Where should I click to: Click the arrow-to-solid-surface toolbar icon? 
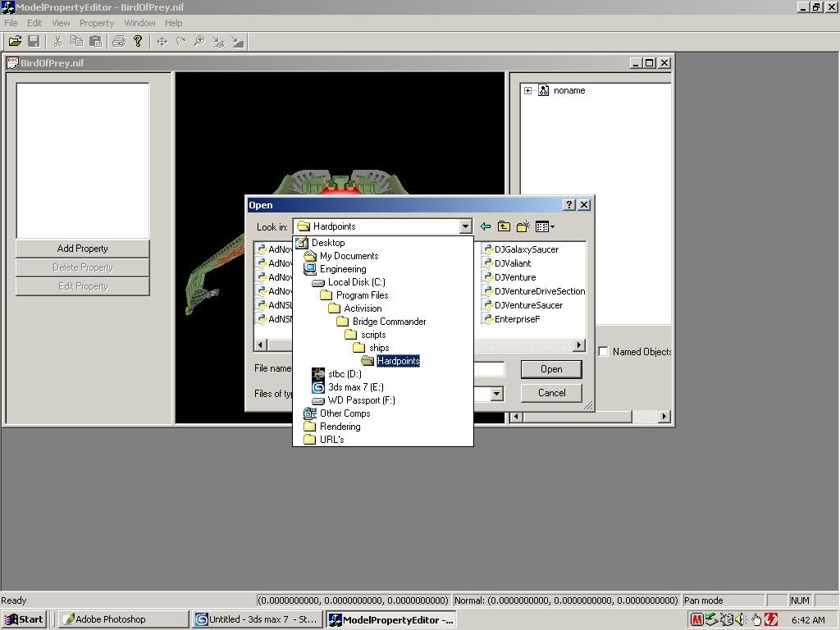237,41
